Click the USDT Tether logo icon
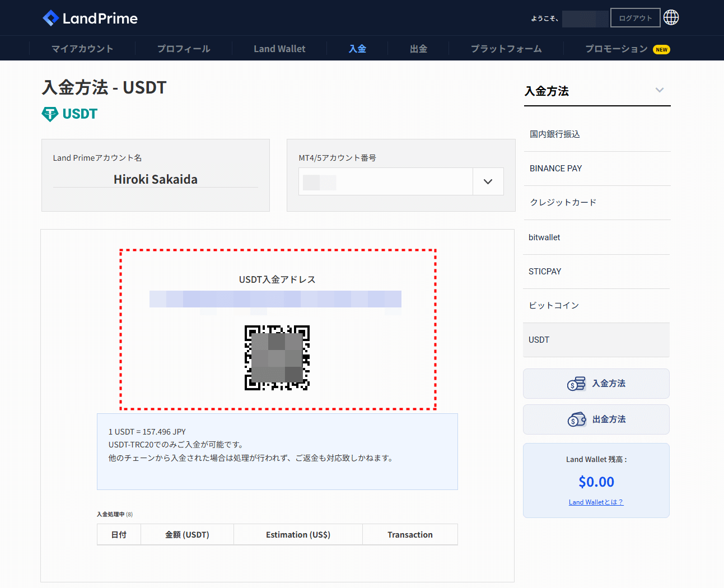 pos(50,114)
